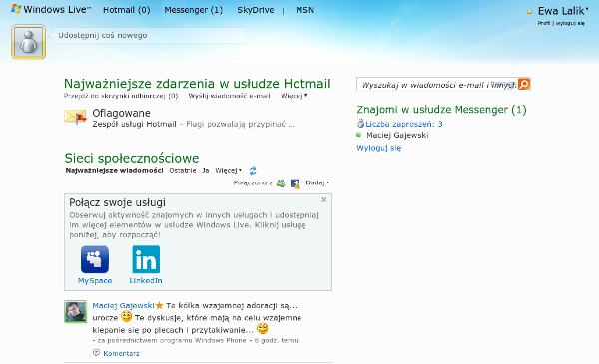Viewport: 599px width, 364px height.
Task: Connect the MySpace service icon
Action: point(95,259)
